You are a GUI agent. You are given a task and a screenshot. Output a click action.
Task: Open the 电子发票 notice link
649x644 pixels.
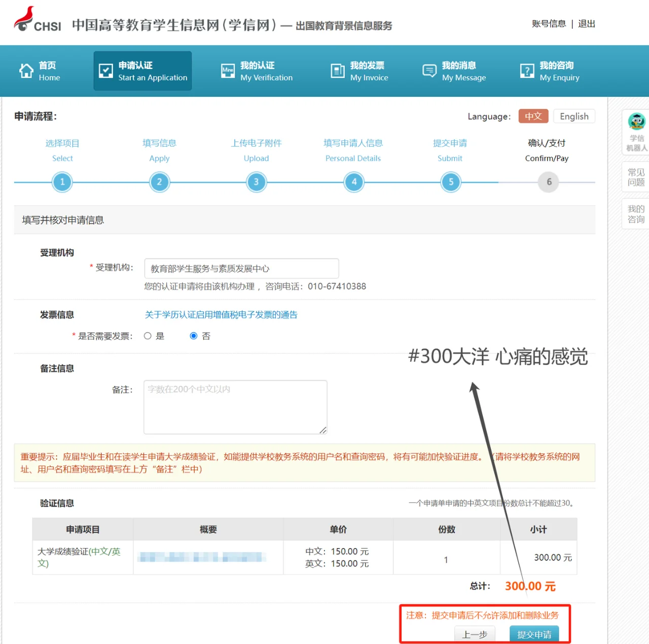point(221,315)
